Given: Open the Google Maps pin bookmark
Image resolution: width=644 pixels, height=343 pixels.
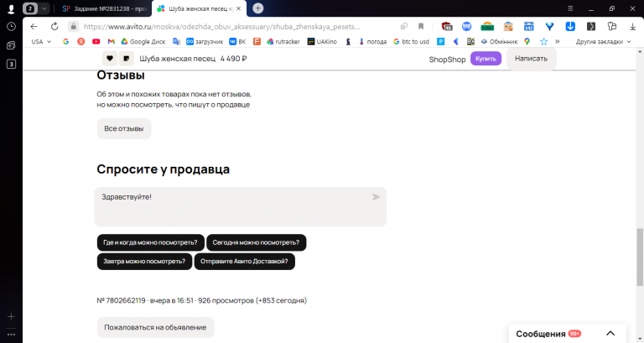Looking at the screenshot, I should (x=527, y=41).
